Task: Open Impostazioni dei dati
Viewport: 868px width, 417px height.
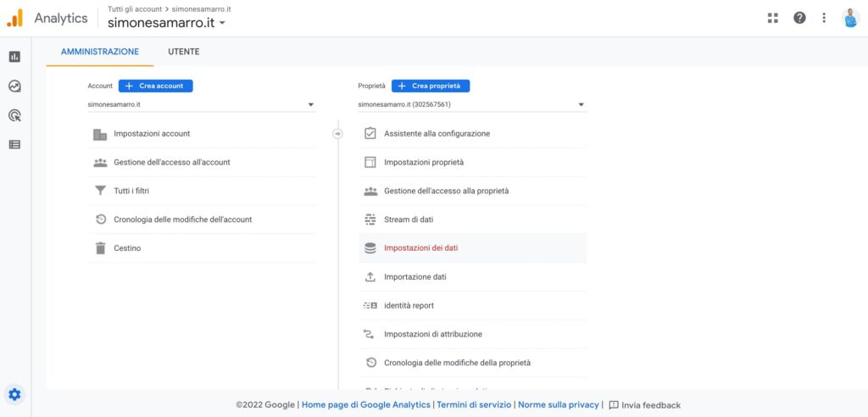Action: 473,248
